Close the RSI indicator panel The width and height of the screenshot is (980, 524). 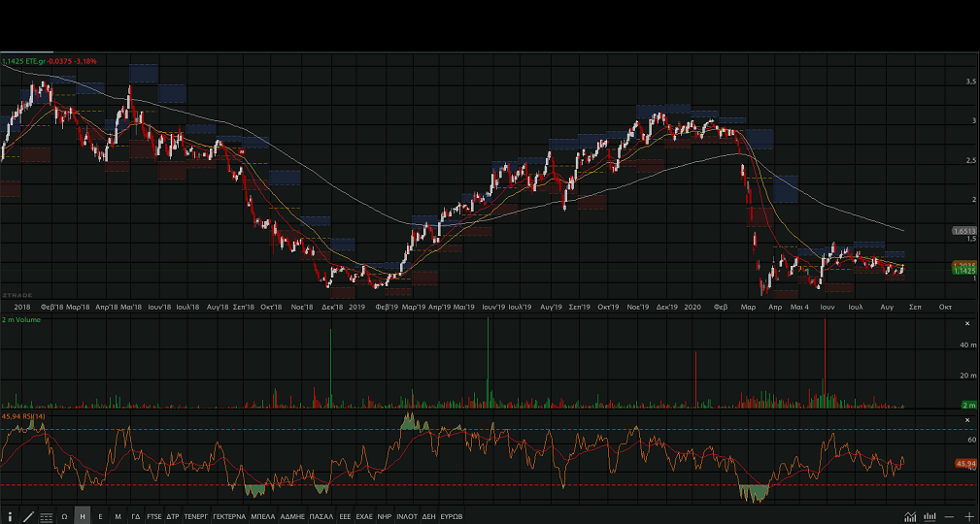966,418
